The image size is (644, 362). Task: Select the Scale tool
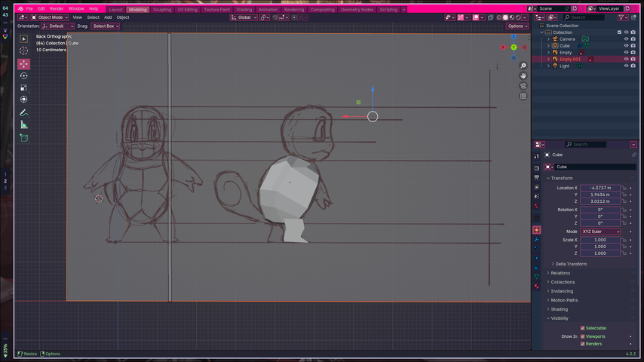(x=24, y=87)
